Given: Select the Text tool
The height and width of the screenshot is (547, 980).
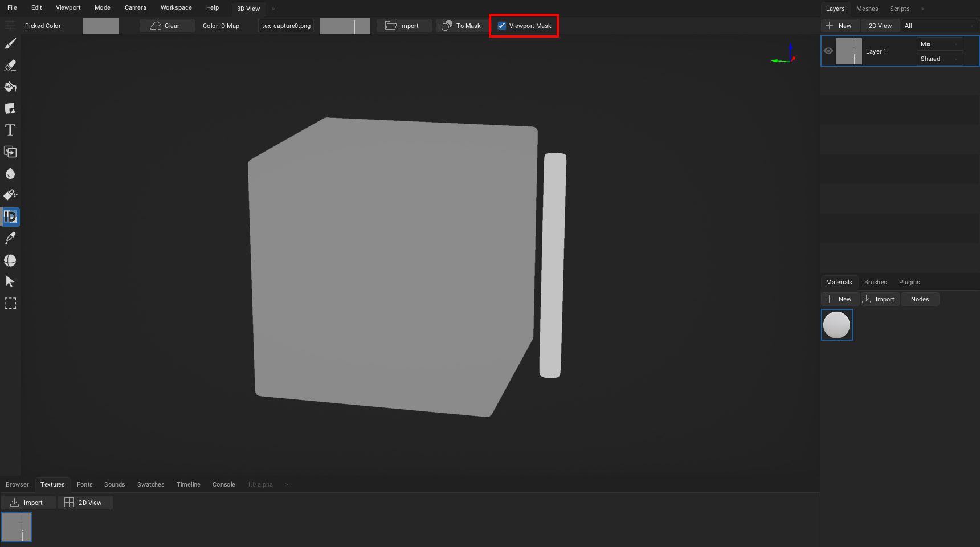Looking at the screenshot, I should (x=10, y=130).
